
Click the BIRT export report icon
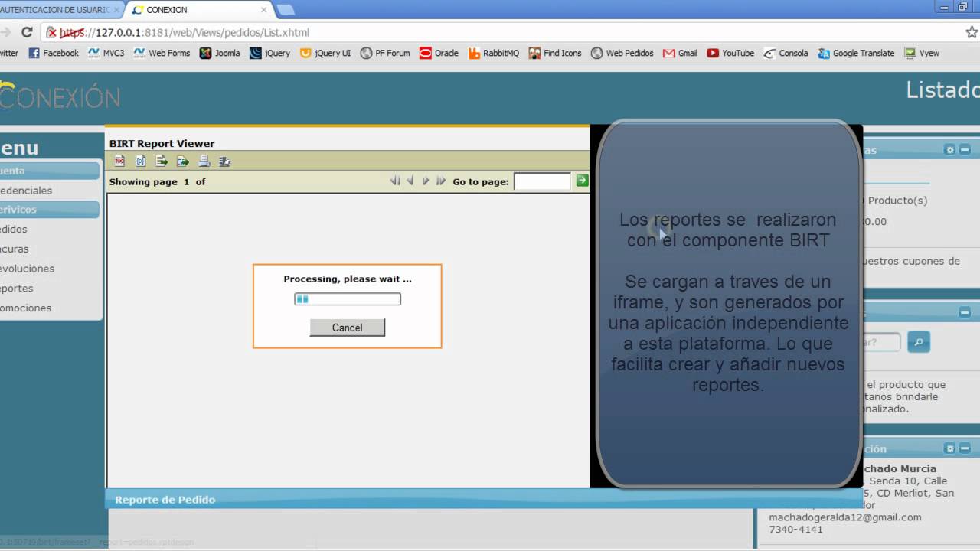(x=183, y=161)
